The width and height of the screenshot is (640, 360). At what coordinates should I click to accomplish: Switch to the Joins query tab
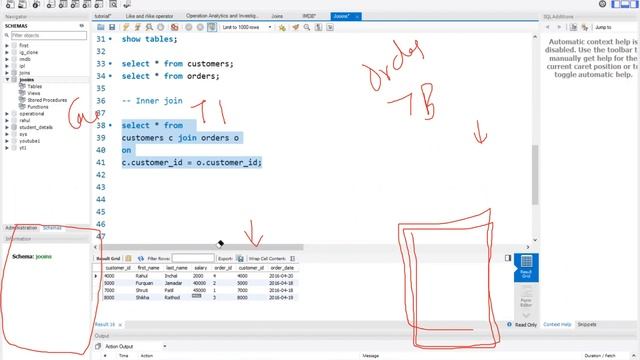pyautogui.click(x=277, y=16)
